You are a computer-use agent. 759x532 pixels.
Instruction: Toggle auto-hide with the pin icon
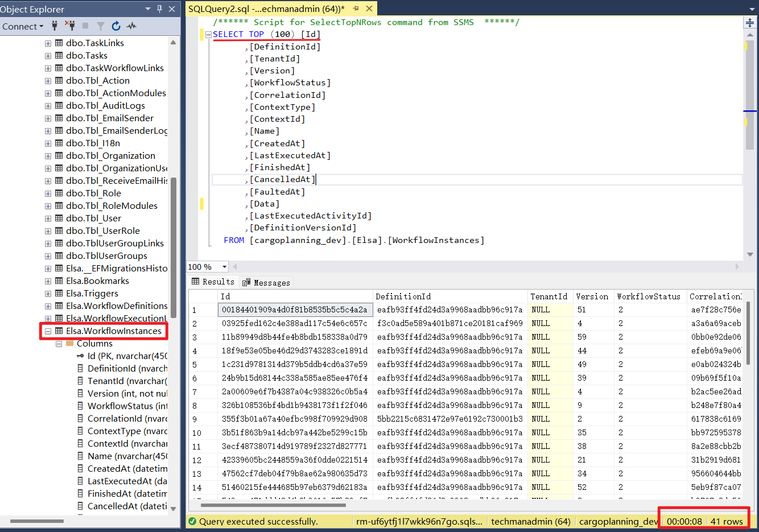point(159,9)
